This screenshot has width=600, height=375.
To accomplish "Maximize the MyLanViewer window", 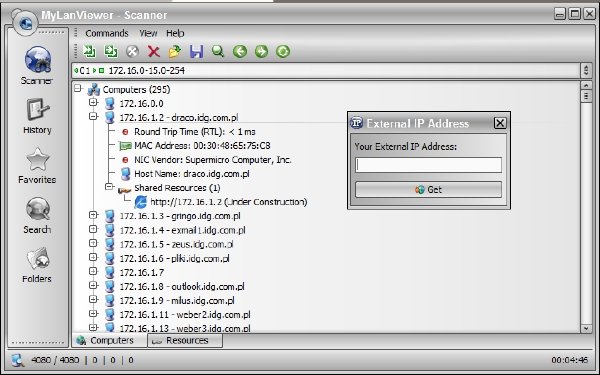I will tap(574, 14).
